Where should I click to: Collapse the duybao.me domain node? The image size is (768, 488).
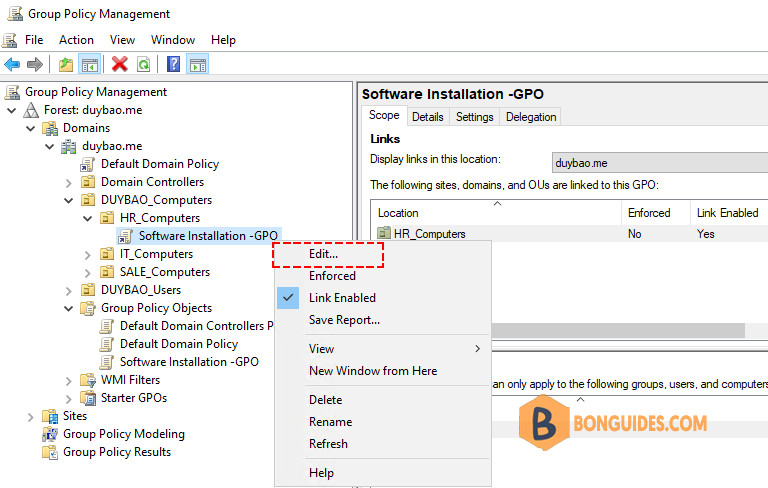point(49,146)
